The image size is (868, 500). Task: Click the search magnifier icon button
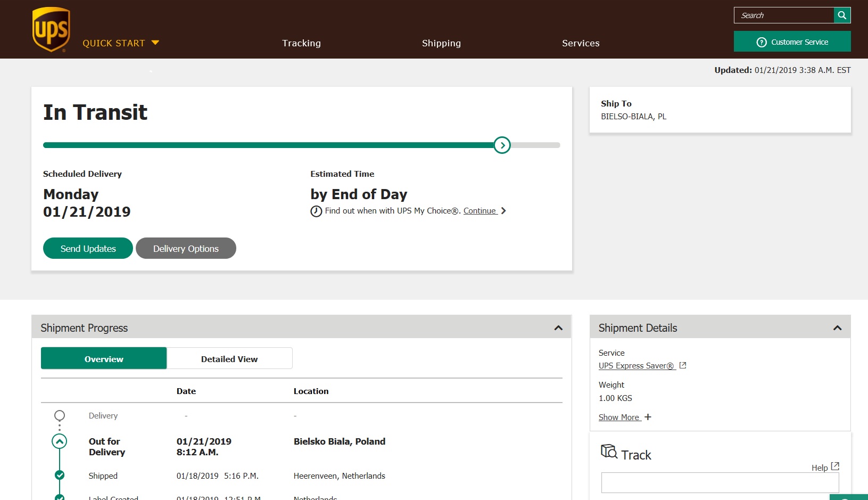tap(842, 15)
